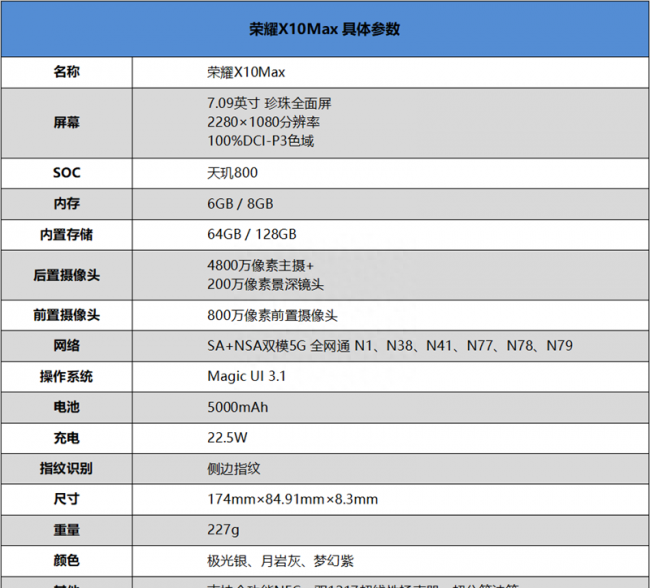Click the value "荣耀X10Max" in name row
The image size is (650, 588).
(246, 73)
